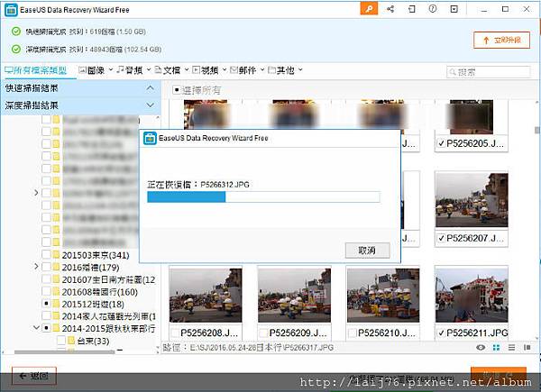
Task: Click the file recovery progress bar
Action: pos(263,196)
